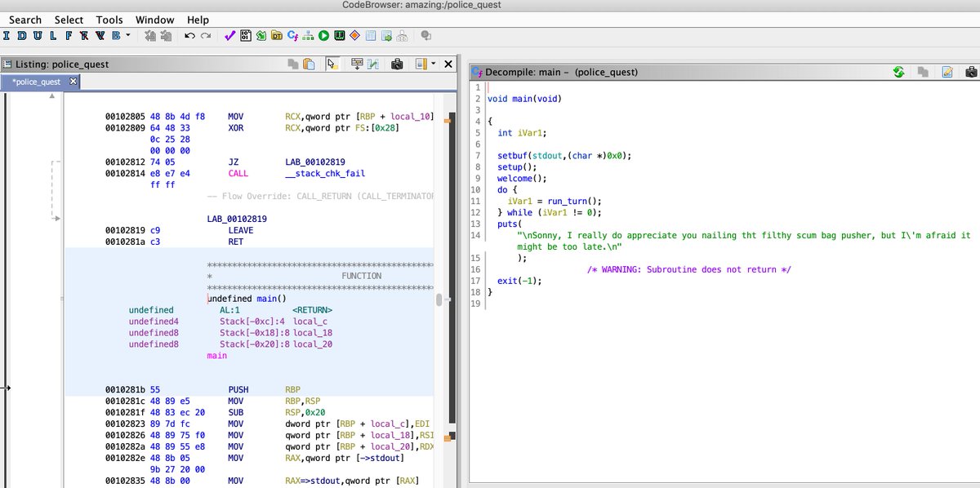Click the Undo arrow in the toolbar
Image resolution: width=980 pixels, height=488 pixels.
(189, 36)
